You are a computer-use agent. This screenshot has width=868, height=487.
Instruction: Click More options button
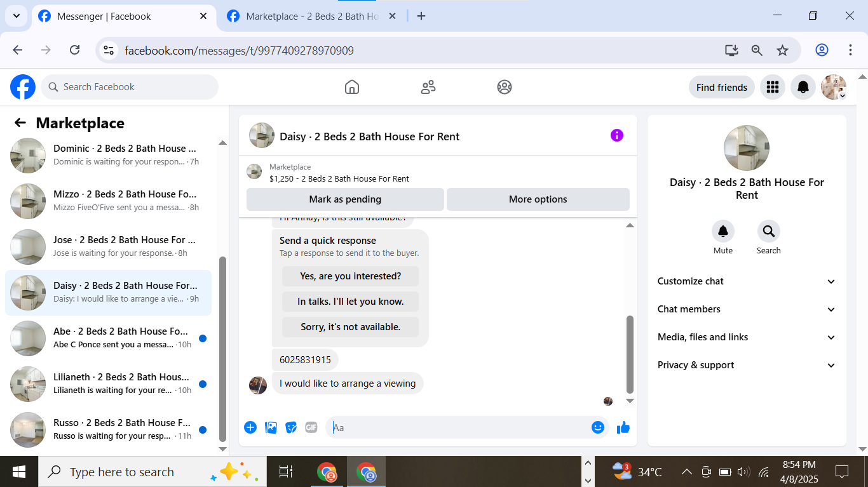tap(538, 199)
